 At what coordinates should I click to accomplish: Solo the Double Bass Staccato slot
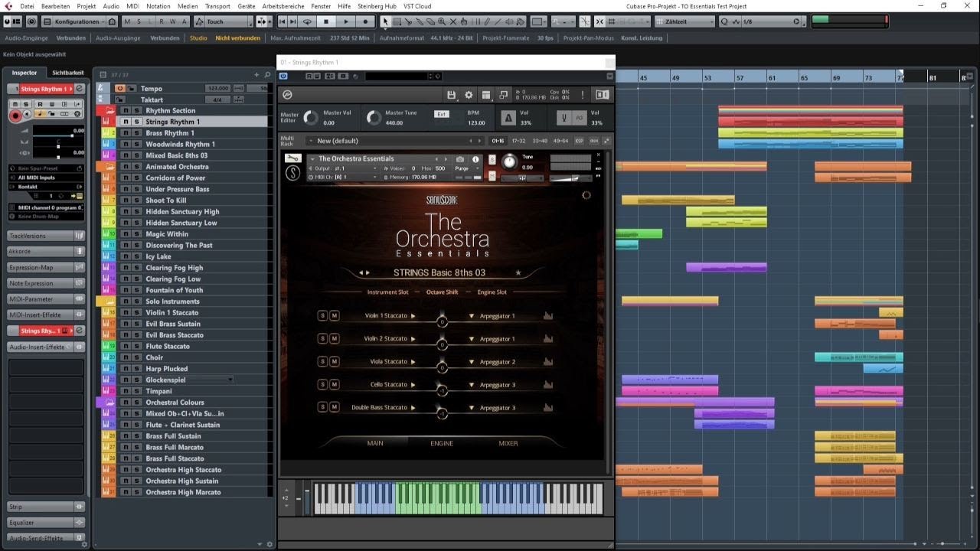(x=322, y=408)
